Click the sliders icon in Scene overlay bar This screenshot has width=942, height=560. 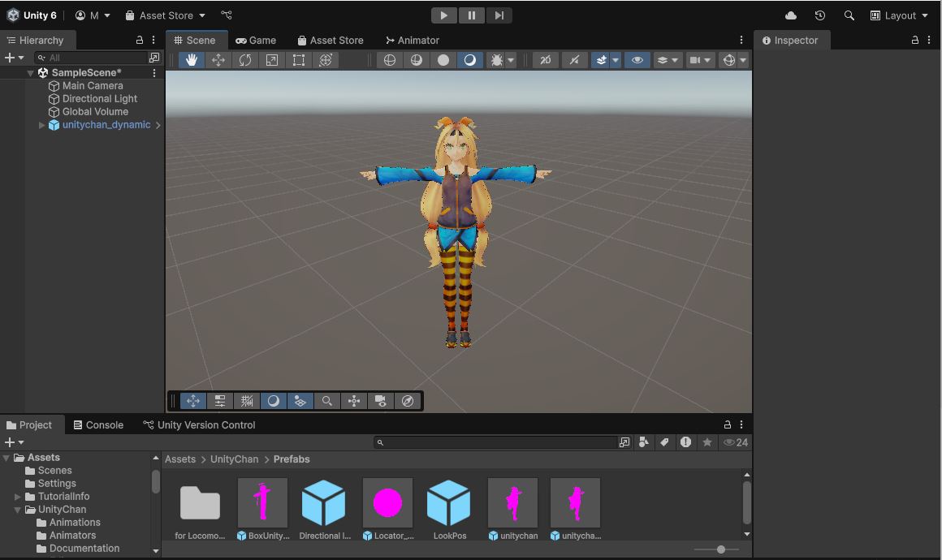(x=220, y=401)
